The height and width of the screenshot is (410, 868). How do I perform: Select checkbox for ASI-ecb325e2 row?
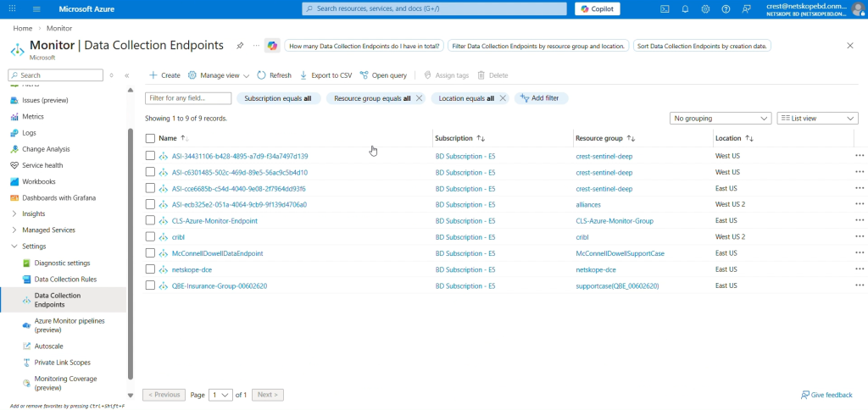(150, 204)
